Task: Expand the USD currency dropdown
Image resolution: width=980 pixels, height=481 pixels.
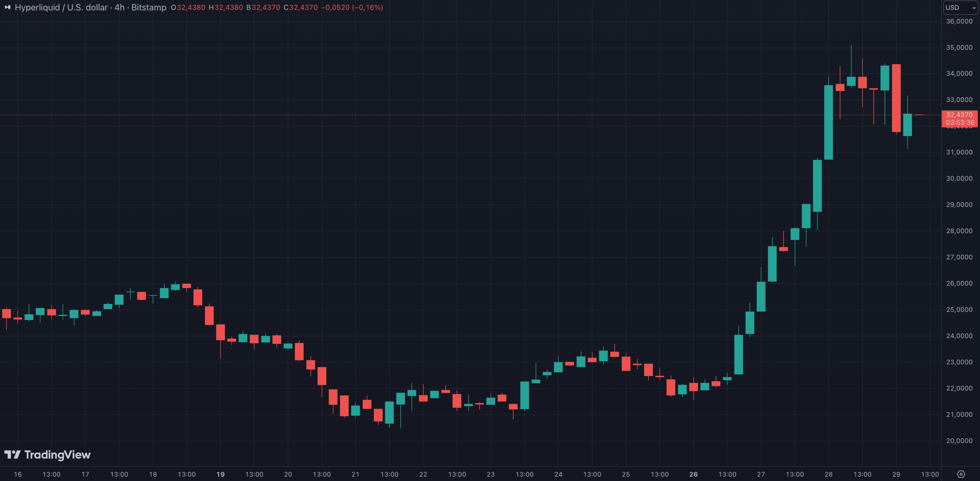Action: pos(960,8)
